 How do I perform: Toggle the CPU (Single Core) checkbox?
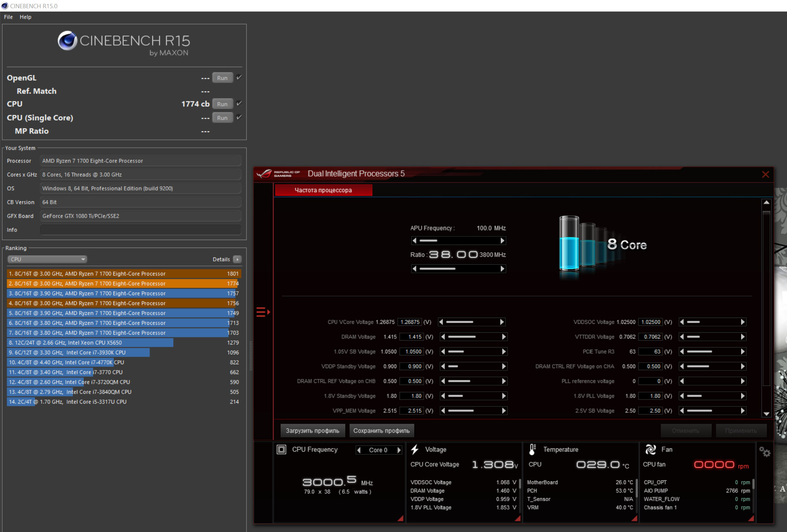click(x=239, y=118)
